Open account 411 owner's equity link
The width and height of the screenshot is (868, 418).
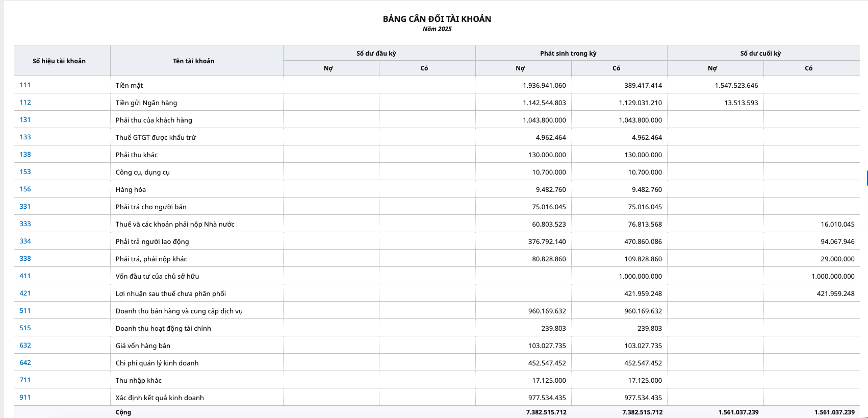[x=25, y=276]
